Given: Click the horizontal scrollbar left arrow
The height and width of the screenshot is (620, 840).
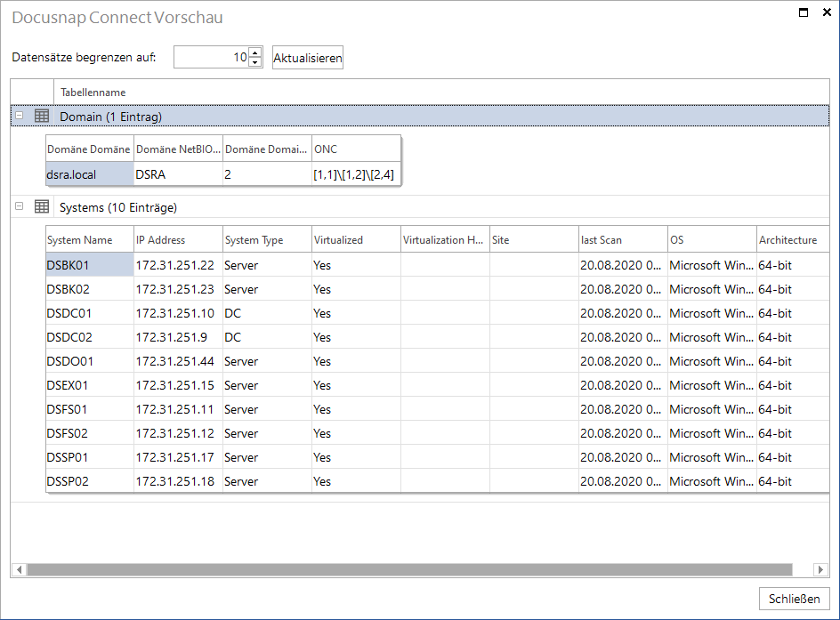Looking at the screenshot, I should click(x=20, y=569).
